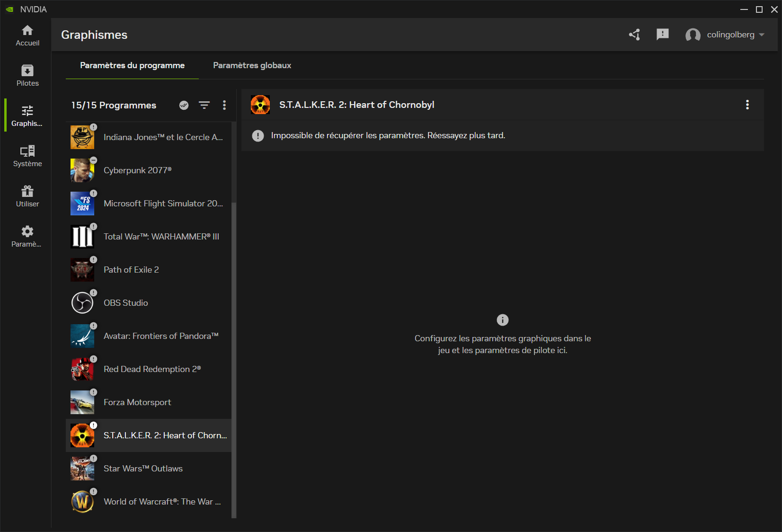Switch to Paramètres du programme tab
The width and height of the screenshot is (782, 532).
(132, 65)
